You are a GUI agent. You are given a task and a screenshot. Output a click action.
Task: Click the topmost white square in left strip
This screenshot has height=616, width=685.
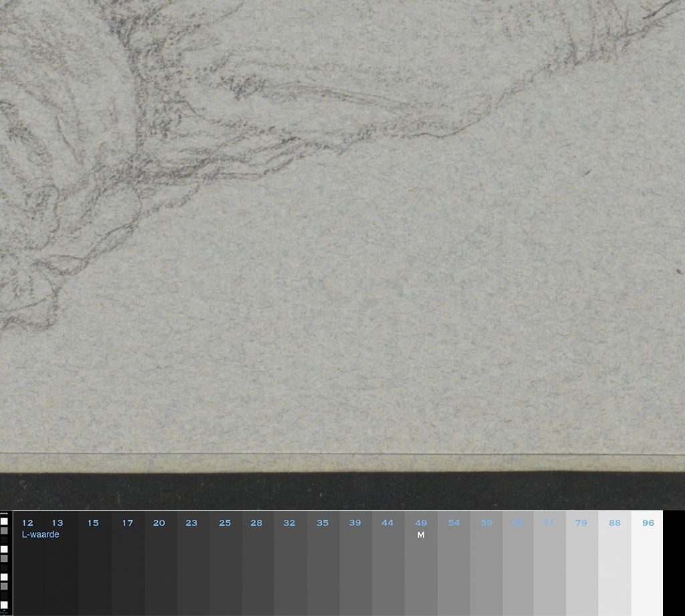pos(4,521)
